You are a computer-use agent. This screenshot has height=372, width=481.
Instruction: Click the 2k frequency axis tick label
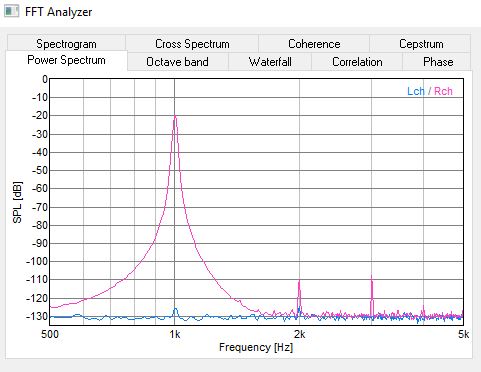coord(299,334)
